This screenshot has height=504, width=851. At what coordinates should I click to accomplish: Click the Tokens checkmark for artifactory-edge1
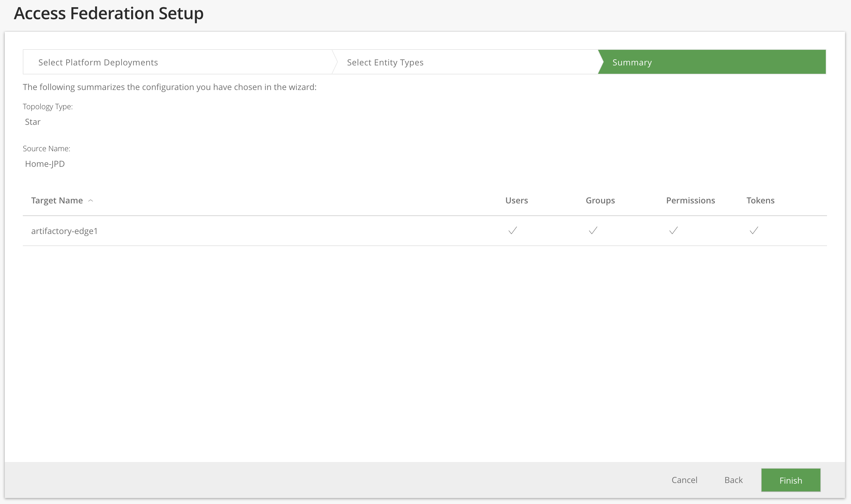(x=754, y=231)
